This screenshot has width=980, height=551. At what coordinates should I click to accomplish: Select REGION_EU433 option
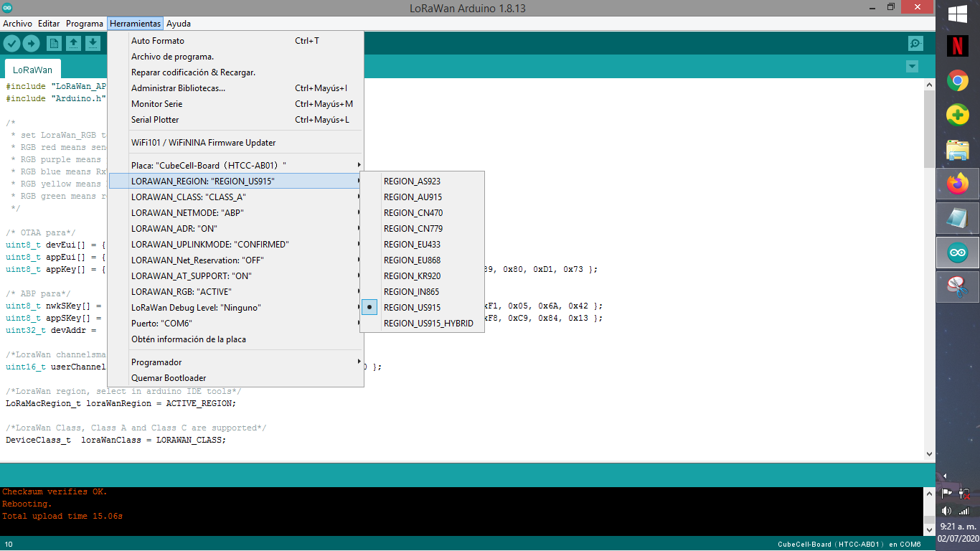423,245
